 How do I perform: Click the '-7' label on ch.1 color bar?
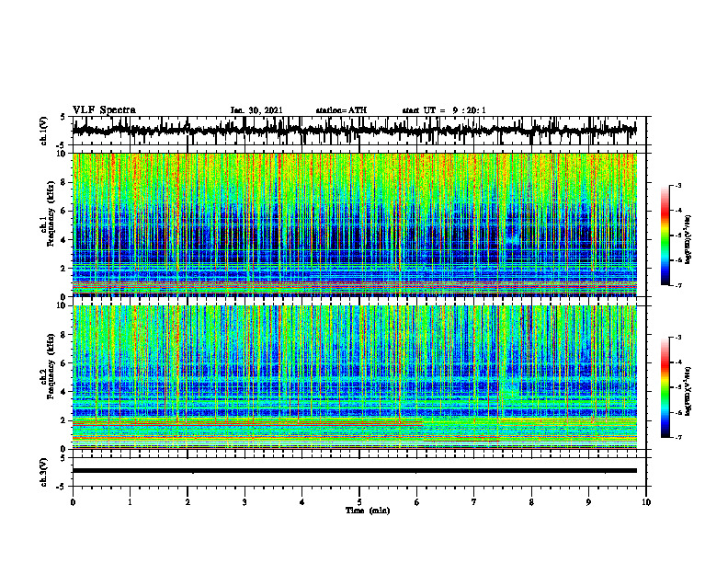coord(677,285)
